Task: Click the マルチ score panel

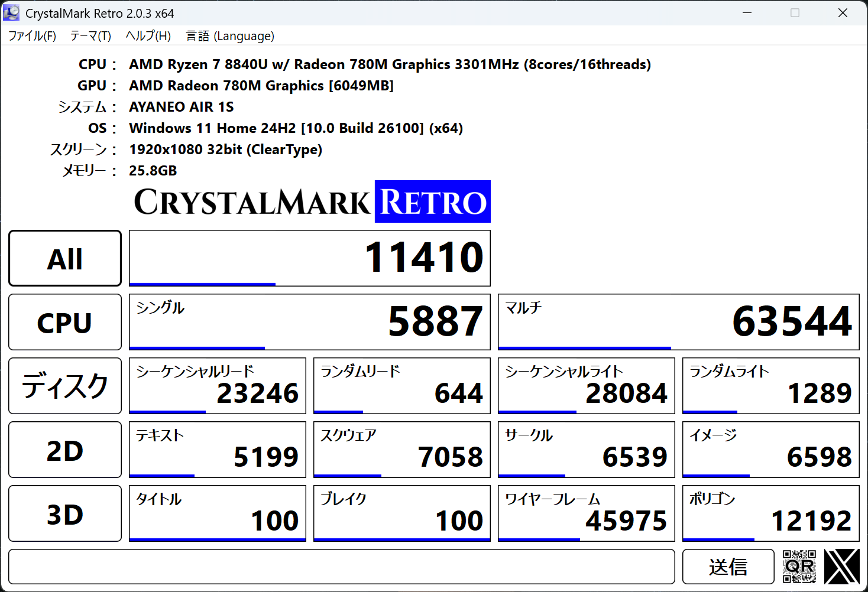Action: [678, 322]
